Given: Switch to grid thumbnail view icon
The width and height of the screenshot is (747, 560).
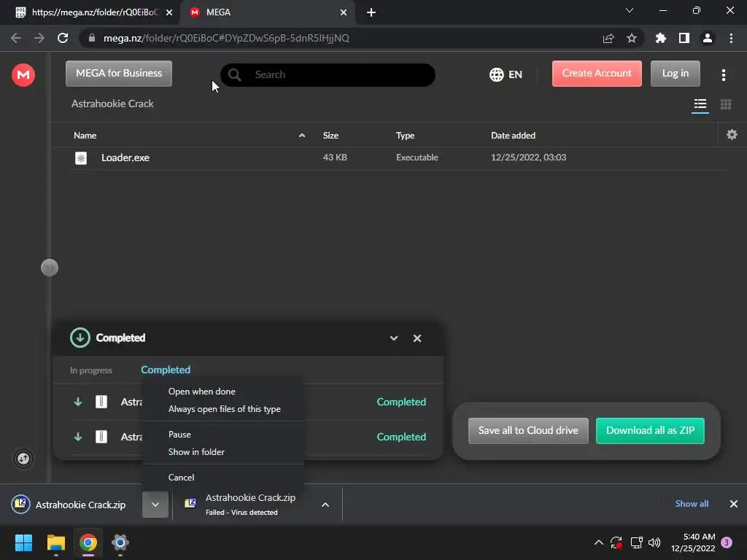Looking at the screenshot, I should [726, 104].
